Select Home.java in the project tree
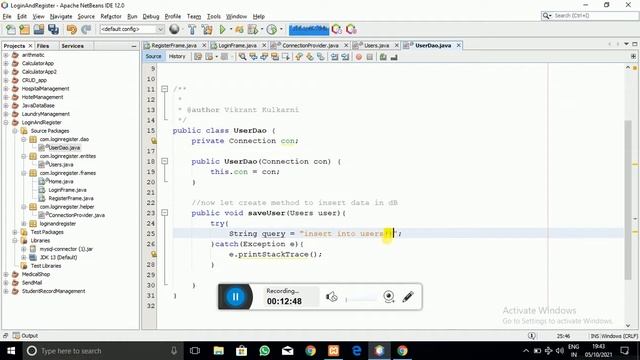The height and width of the screenshot is (360, 640). click(61, 181)
